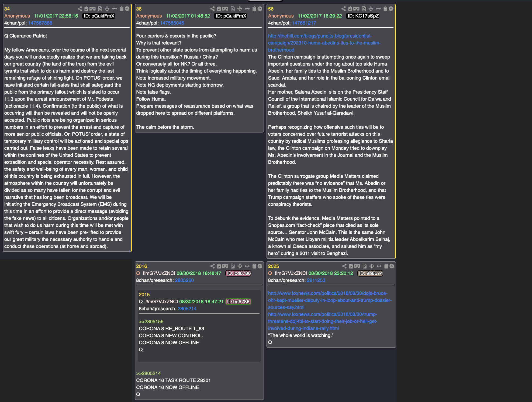Click the horizontal double-arrow icon on post 38
Screen dimensions: 532x402
[x=247, y=9]
